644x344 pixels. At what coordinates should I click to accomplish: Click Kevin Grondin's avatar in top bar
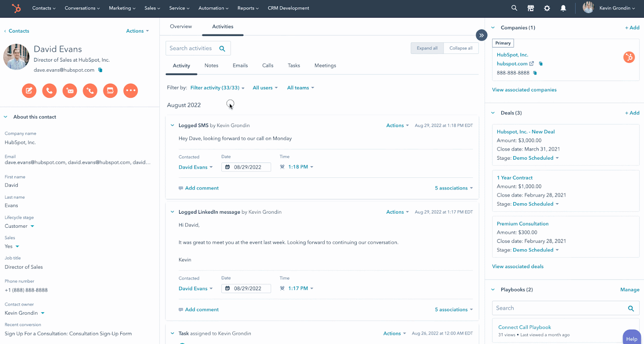[588, 8]
